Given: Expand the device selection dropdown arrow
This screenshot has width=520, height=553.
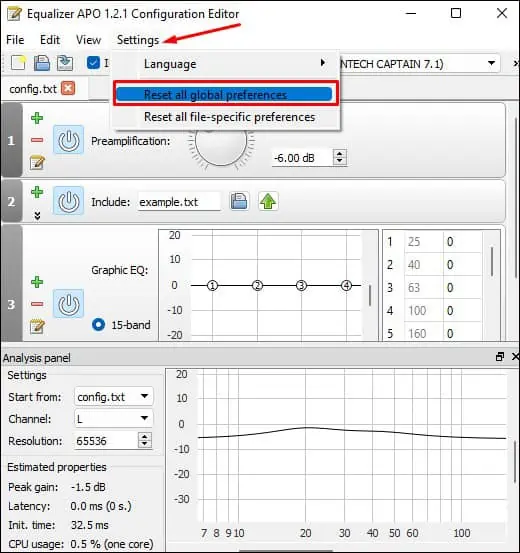Looking at the screenshot, I should [x=491, y=63].
